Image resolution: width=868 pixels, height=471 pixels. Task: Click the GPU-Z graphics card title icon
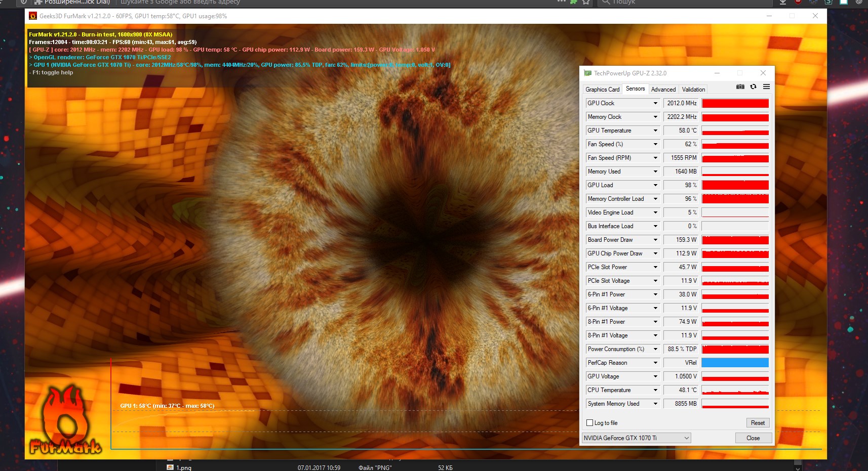coord(587,73)
